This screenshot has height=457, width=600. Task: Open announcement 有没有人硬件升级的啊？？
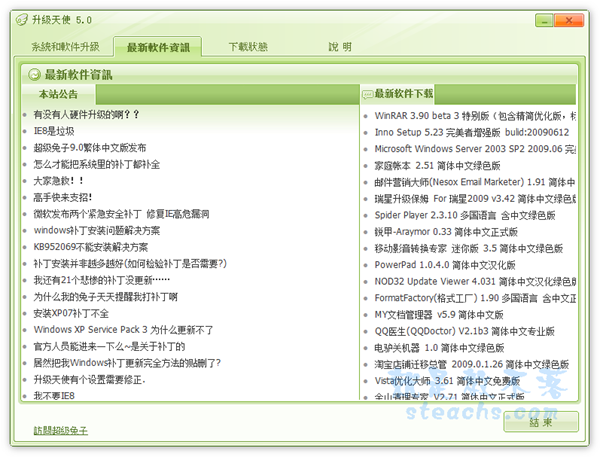86,114
